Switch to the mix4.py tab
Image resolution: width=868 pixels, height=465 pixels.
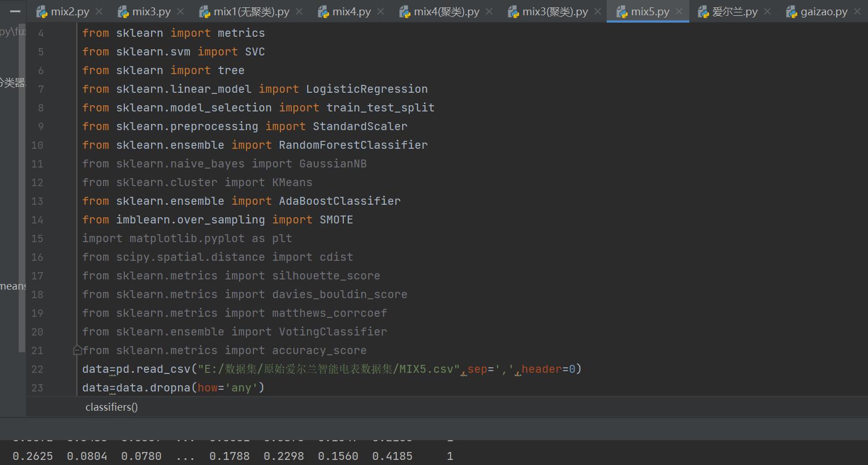(352, 11)
